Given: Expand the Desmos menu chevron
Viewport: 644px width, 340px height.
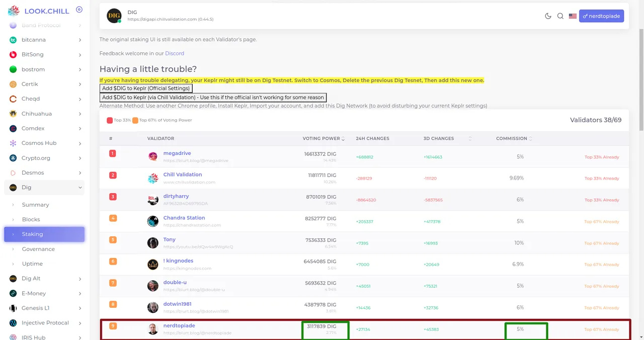Looking at the screenshot, I should point(80,173).
